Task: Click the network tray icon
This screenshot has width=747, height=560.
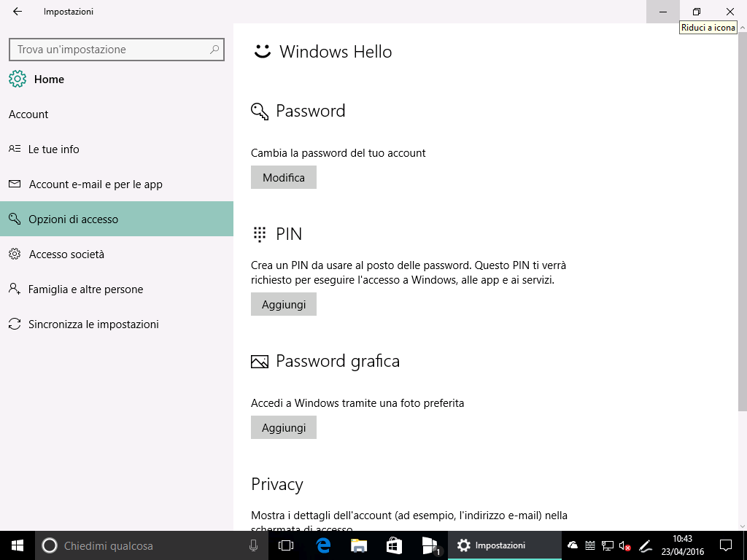Action: coord(608,545)
